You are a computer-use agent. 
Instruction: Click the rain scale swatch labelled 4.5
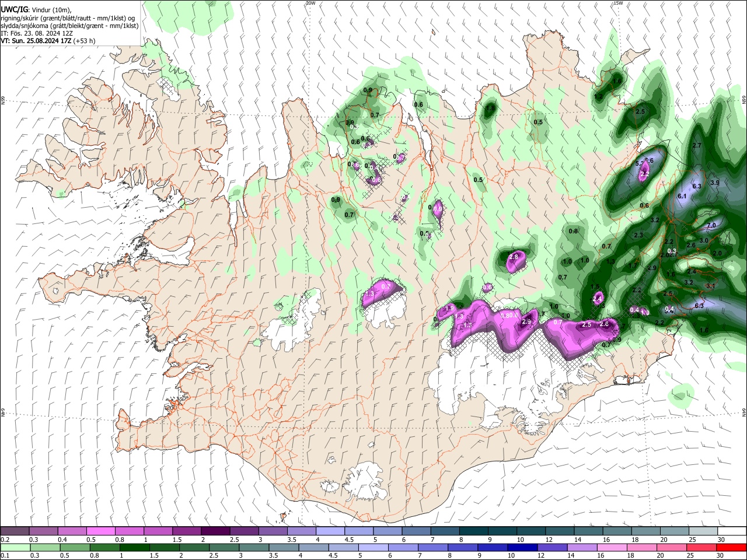[x=343, y=548]
